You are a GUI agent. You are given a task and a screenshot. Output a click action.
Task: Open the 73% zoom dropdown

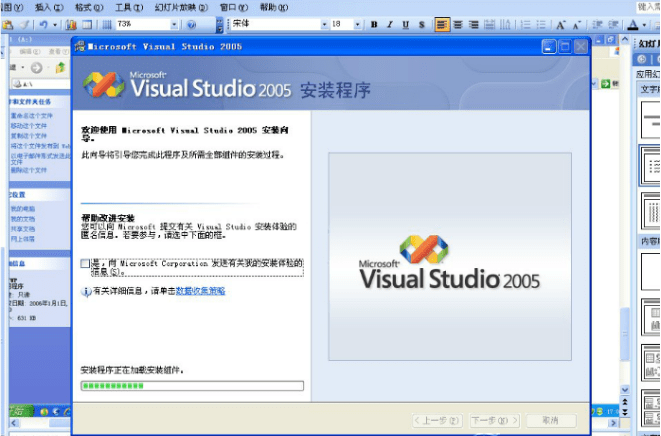(x=173, y=23)
